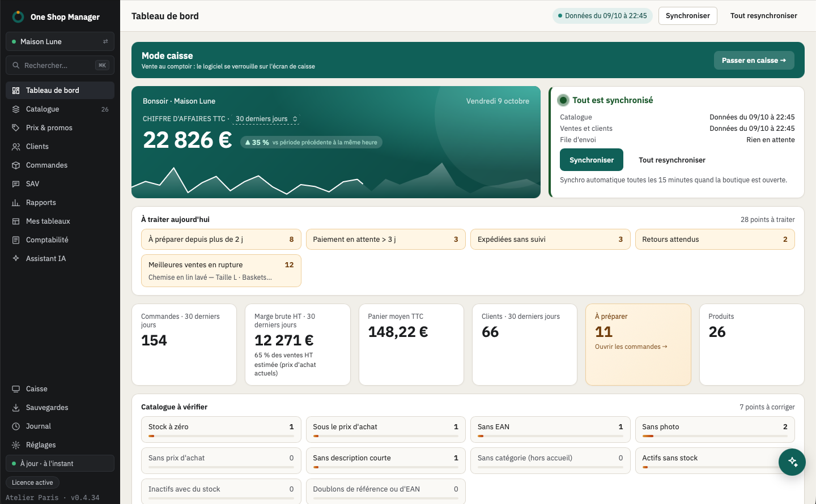816x504 pixels.
Task: Open the floating AI assistant sparkle button
Action: click(792, 462)
